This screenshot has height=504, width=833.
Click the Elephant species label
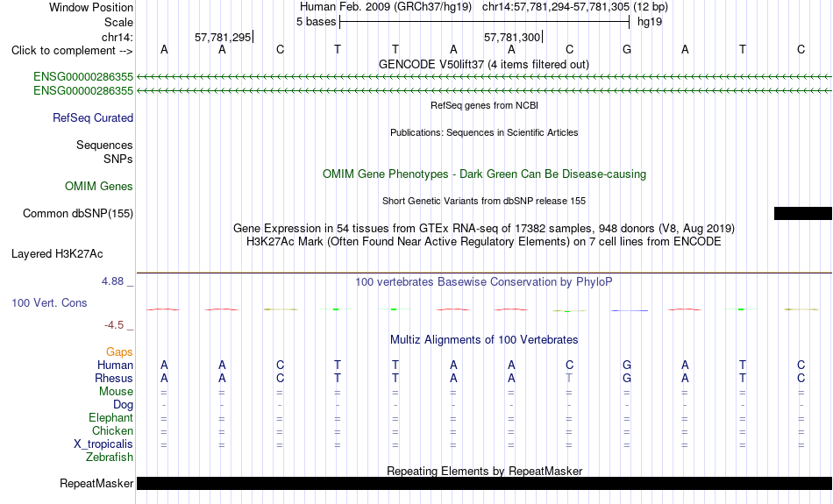click(x=110, y=418)
